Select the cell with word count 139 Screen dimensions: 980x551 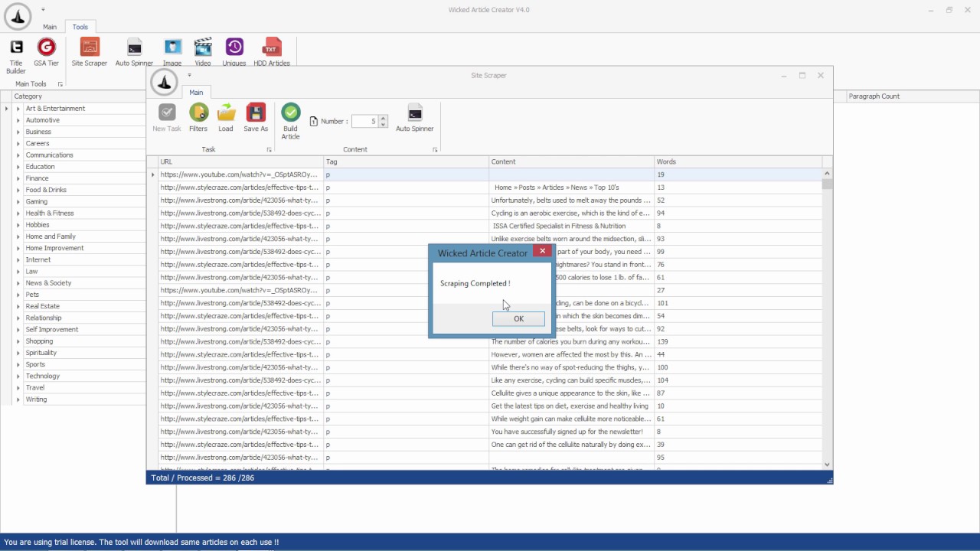[737, 342]
